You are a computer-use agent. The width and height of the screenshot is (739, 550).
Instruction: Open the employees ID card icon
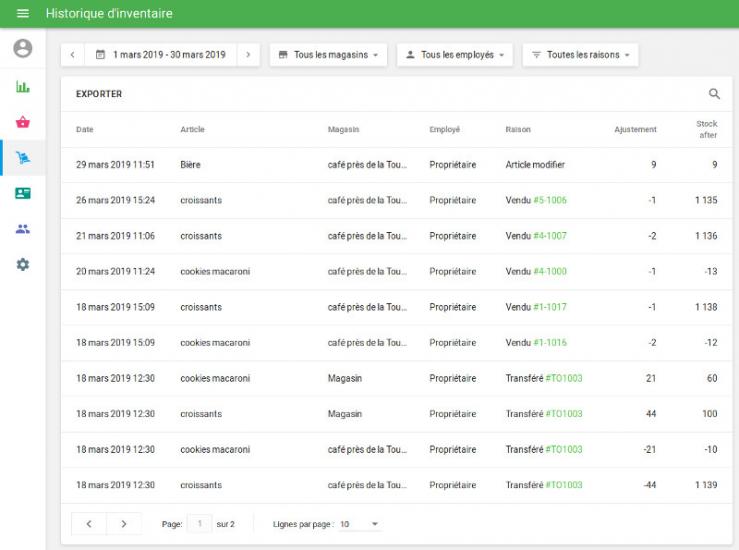click(23, 193)
